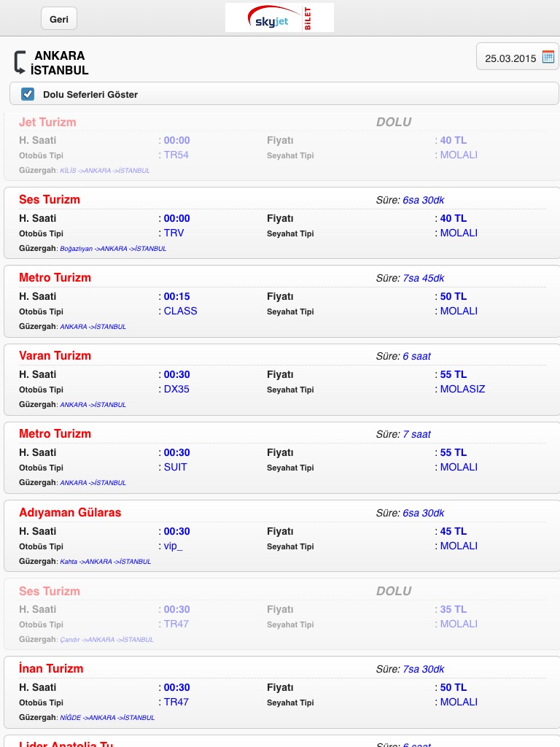Pick the Metro Turizm SUIT trip
Viewport: 560px width, 747px height.
coord(280,457)
